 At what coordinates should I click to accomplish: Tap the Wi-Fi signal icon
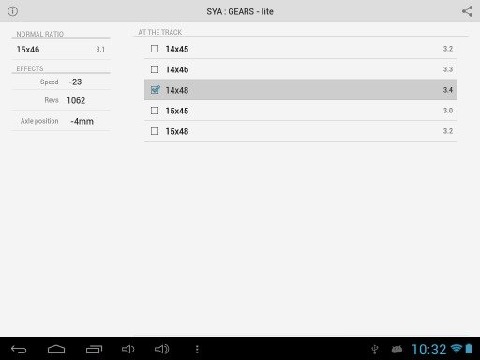456,348
